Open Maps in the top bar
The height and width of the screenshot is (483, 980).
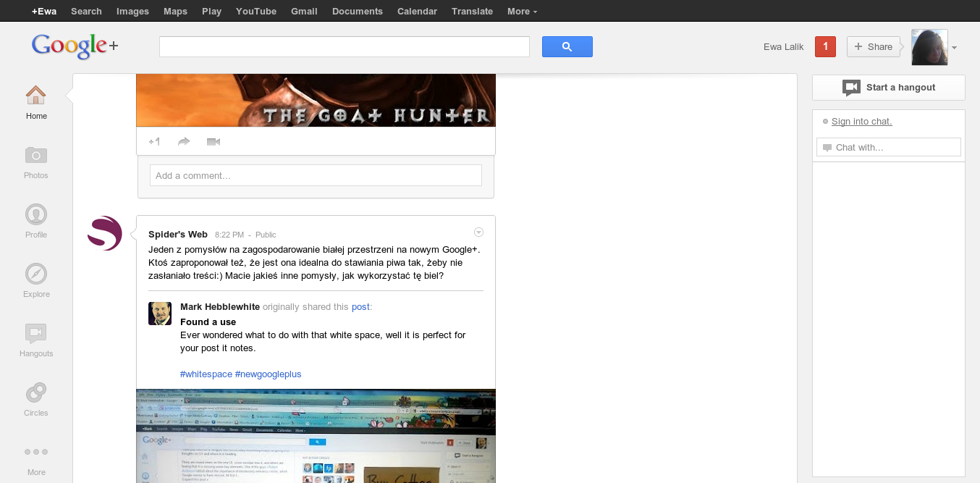[x=175, y=11]
